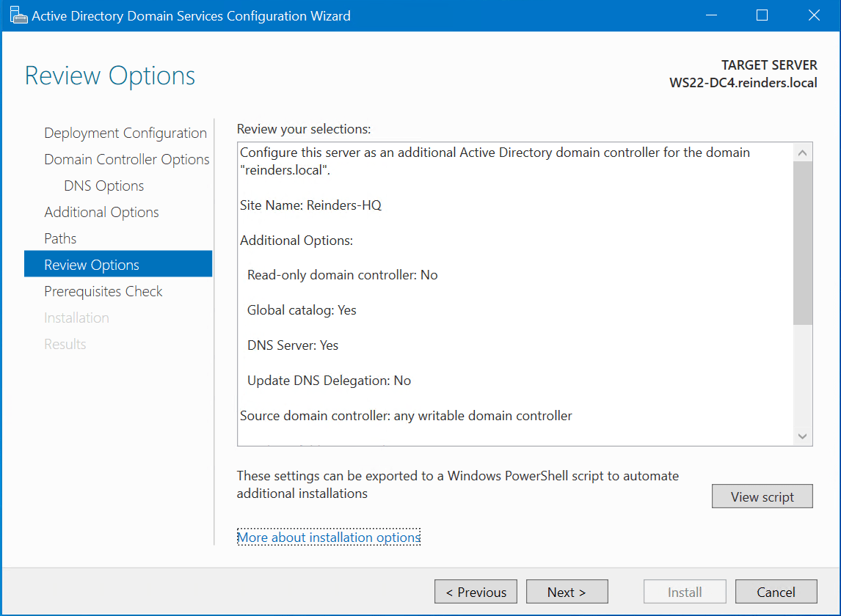
Task: Click the View script button
Action: pyautogui.click(x=762, y=496)
